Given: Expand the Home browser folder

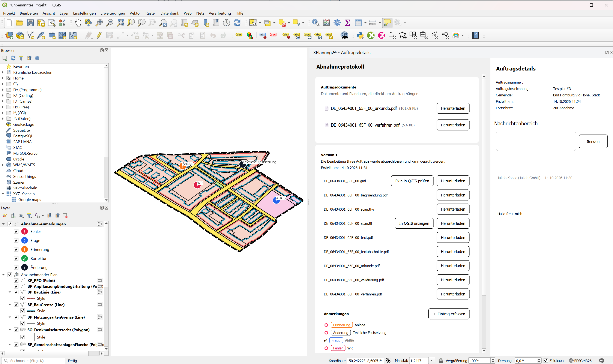Looking at the screenshot, I should [x=3, y=78].
